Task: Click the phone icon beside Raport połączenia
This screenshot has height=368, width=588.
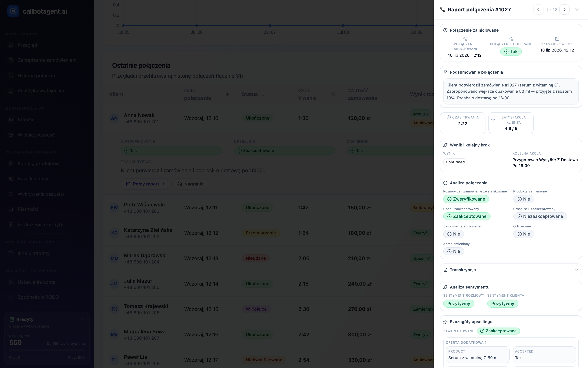Action: click(442, 10)
